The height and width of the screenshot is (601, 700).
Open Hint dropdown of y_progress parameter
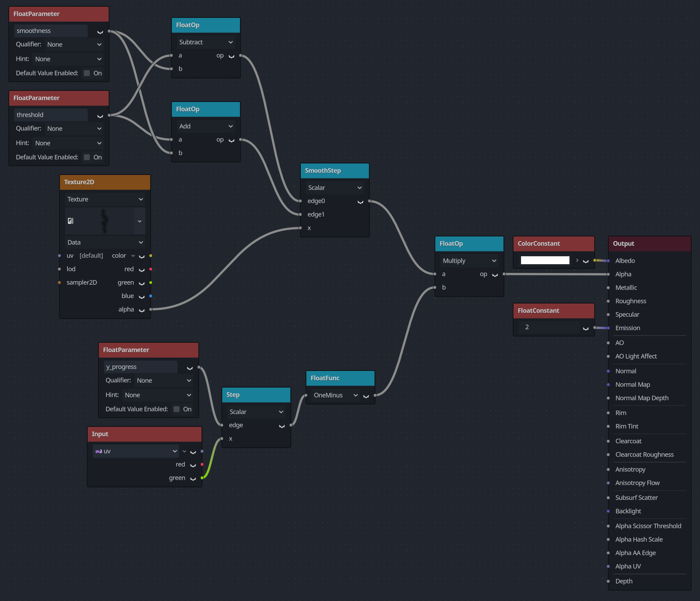pyautogui.click(x=158, y=395)
